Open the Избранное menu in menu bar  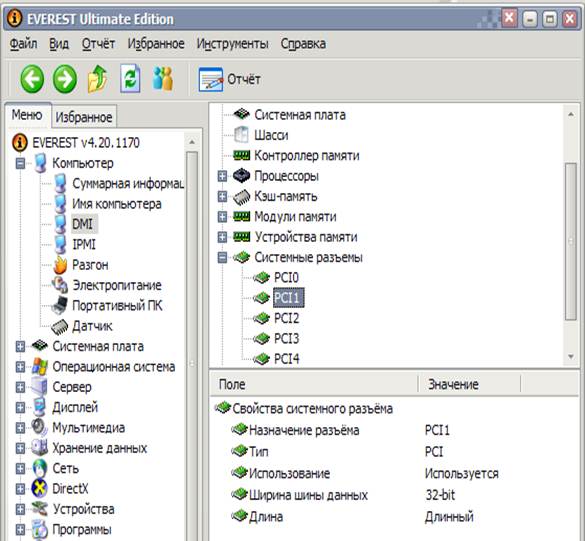(x=156, y=44)
